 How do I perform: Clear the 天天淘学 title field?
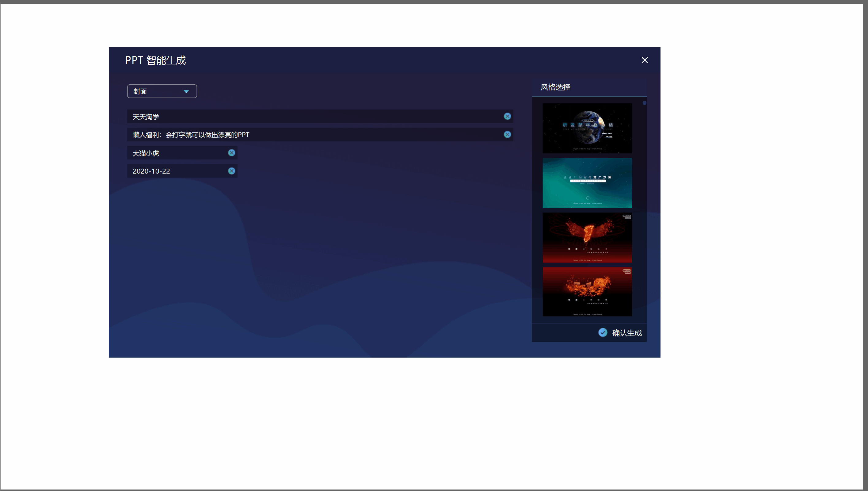[507, 116]
